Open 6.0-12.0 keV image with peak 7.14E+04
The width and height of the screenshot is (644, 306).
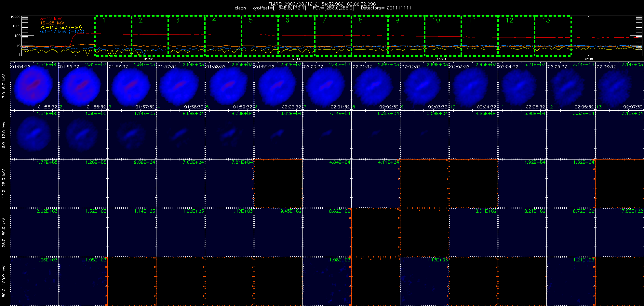coord(327,135)
